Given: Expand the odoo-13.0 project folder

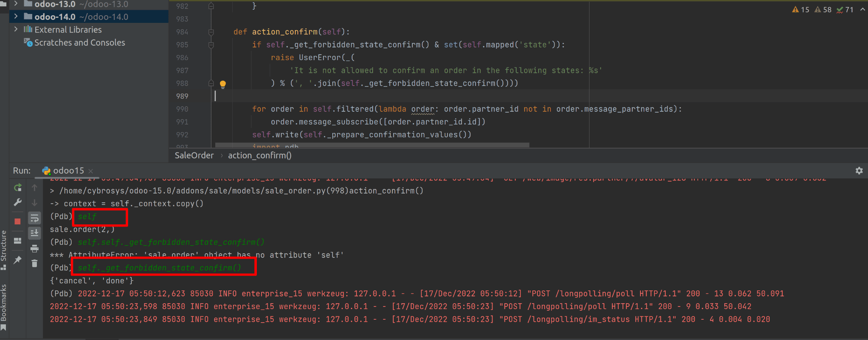Looking at the screenshot, I should coord(16,4).
